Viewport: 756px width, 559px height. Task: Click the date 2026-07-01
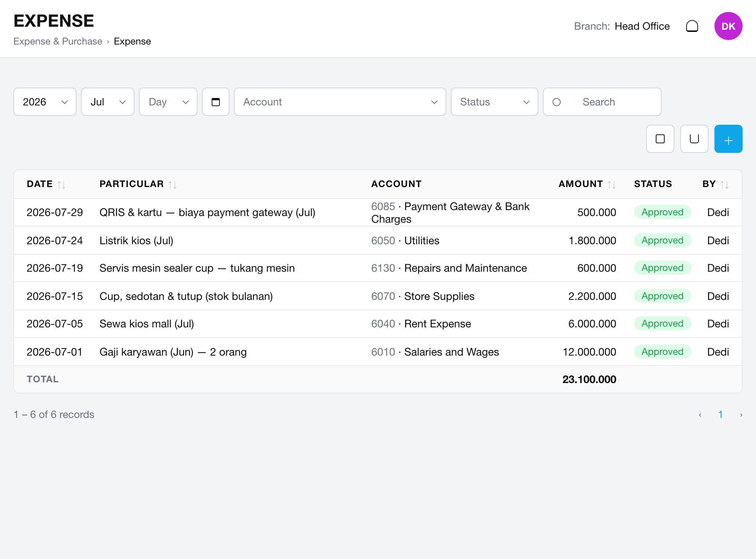click(x=55, y=352)
